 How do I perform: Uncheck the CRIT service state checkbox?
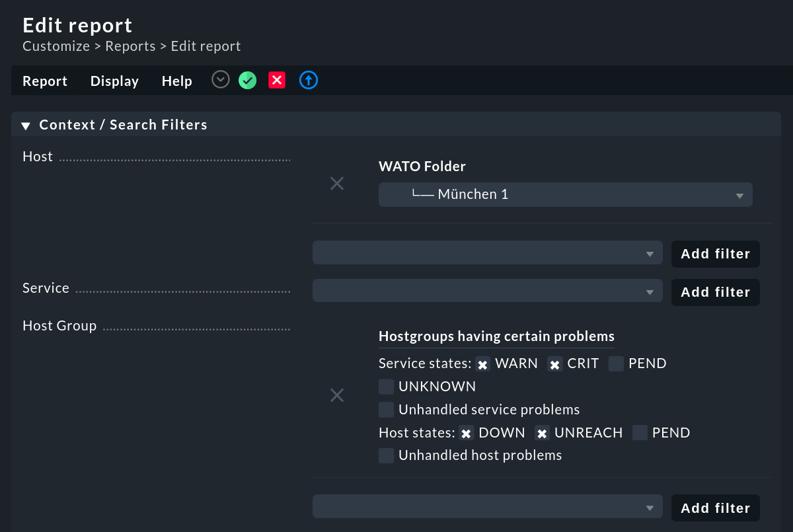point(555,364)
